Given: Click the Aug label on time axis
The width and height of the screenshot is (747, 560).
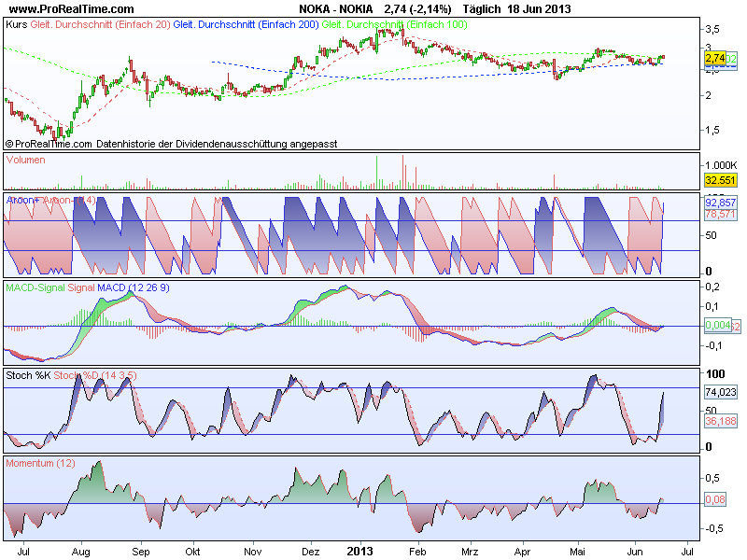Looking at the screenshot, I should coord(80,552).
